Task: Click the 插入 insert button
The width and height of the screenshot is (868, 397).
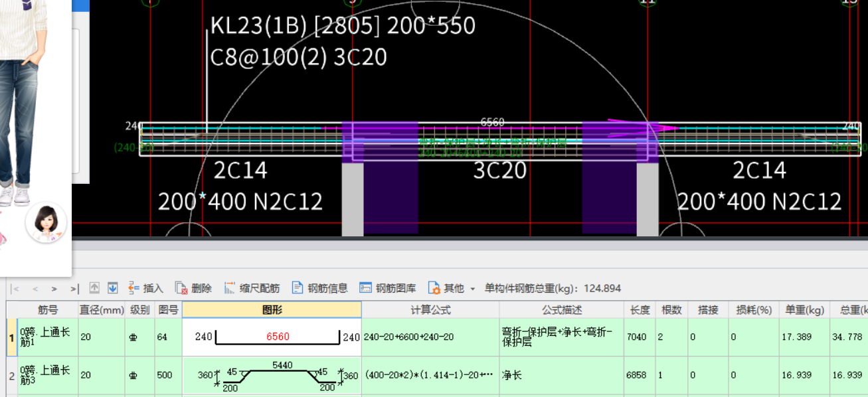Action: [x=145, y=288]
